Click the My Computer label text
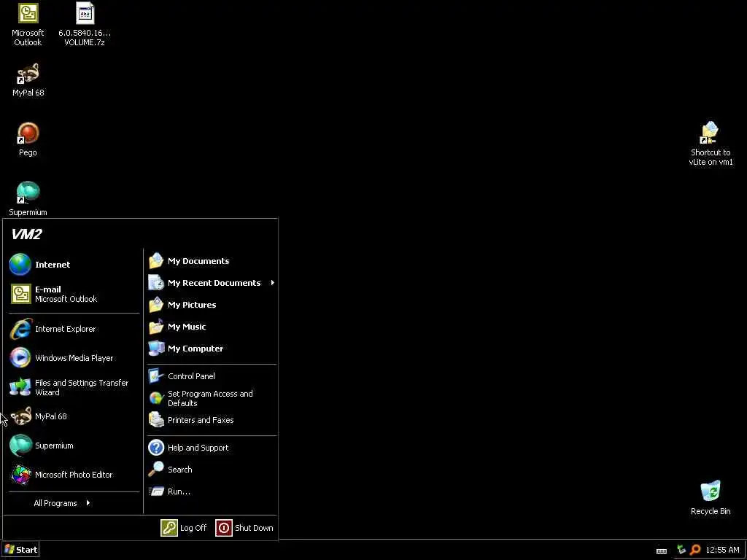 click(x=196, y=349)
